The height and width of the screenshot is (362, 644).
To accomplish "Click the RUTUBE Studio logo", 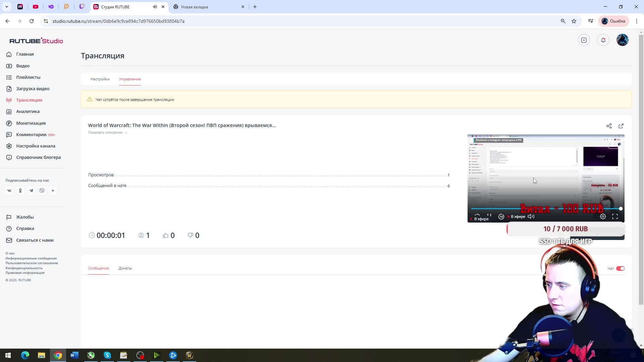I will 36,41.
